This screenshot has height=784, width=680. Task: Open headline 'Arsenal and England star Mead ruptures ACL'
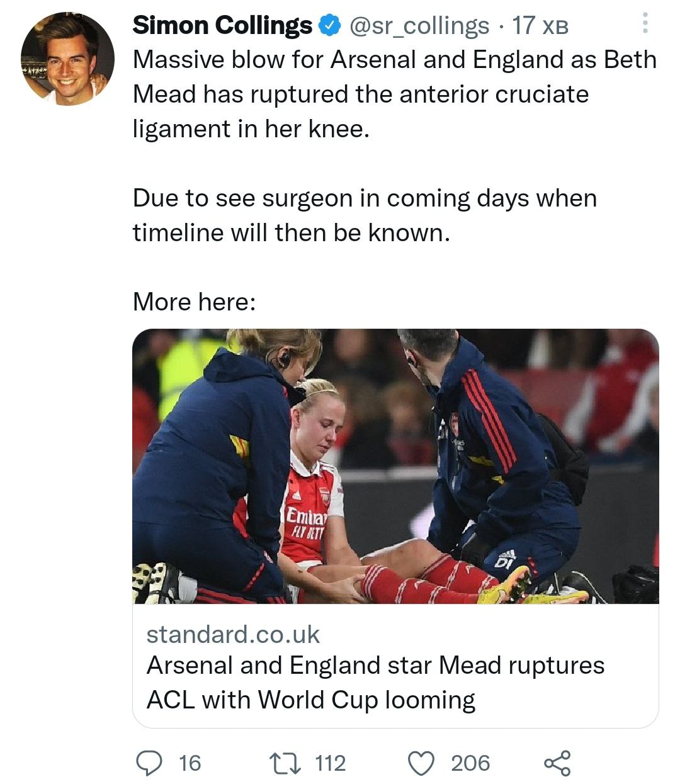(375, 666)
